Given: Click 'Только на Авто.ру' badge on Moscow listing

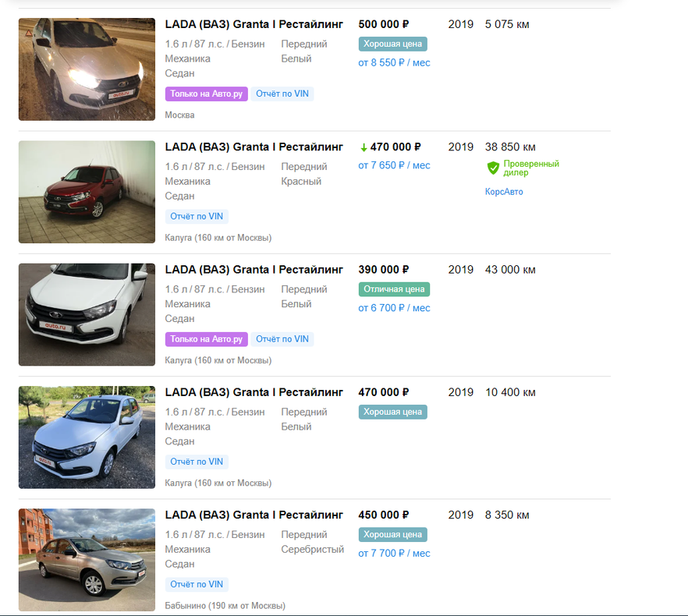Looking at the screenshot, I should click(x=206, y=94).
